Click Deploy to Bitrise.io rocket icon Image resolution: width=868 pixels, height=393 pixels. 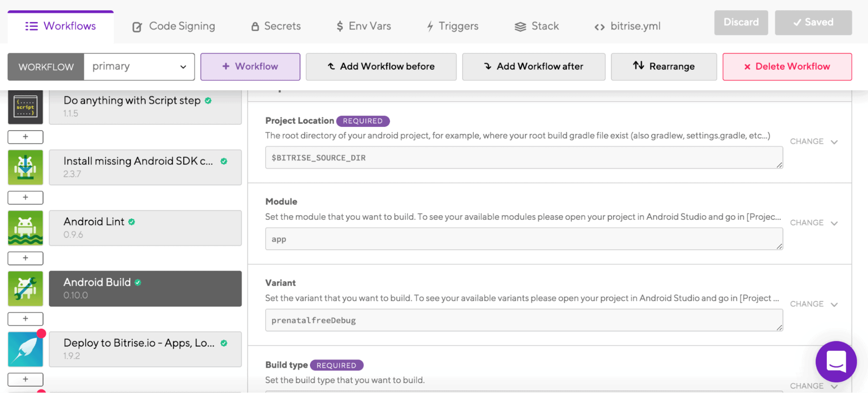click(25, 349)
